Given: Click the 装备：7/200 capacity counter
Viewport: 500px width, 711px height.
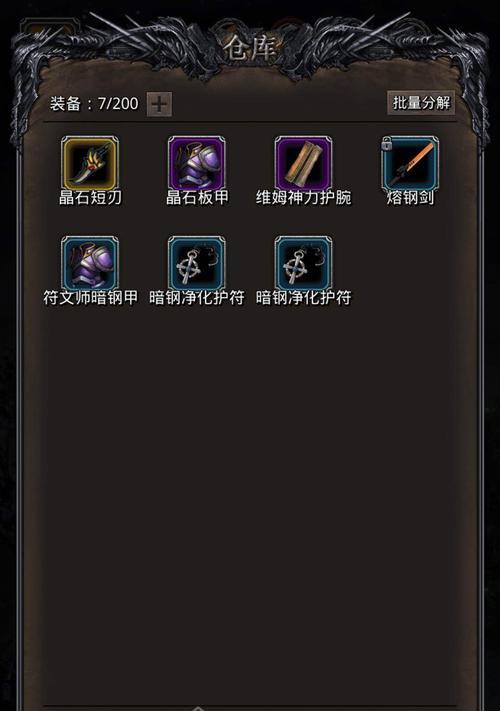Looking at the screenshot, I should tap(94, 104).
